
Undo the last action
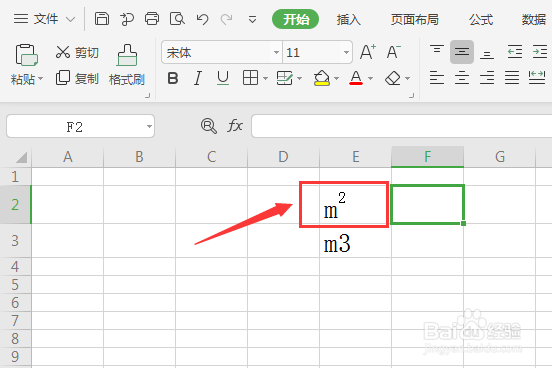(202, 19)
